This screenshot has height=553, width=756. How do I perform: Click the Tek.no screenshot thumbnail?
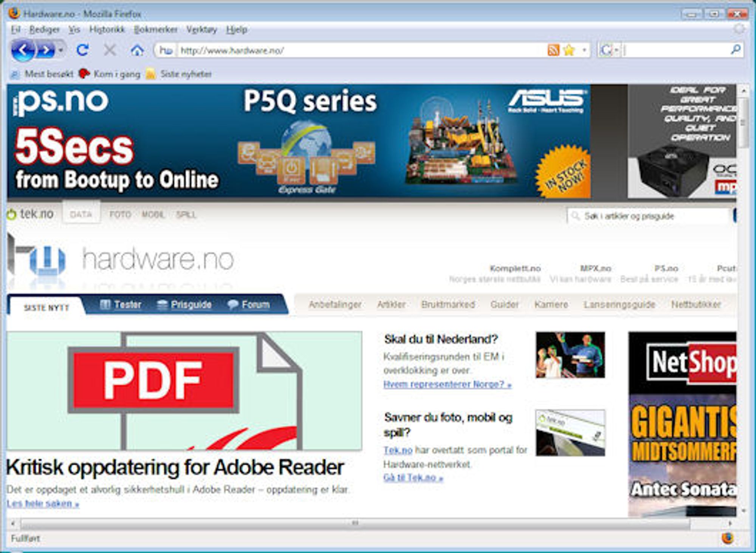pos(570,433)
